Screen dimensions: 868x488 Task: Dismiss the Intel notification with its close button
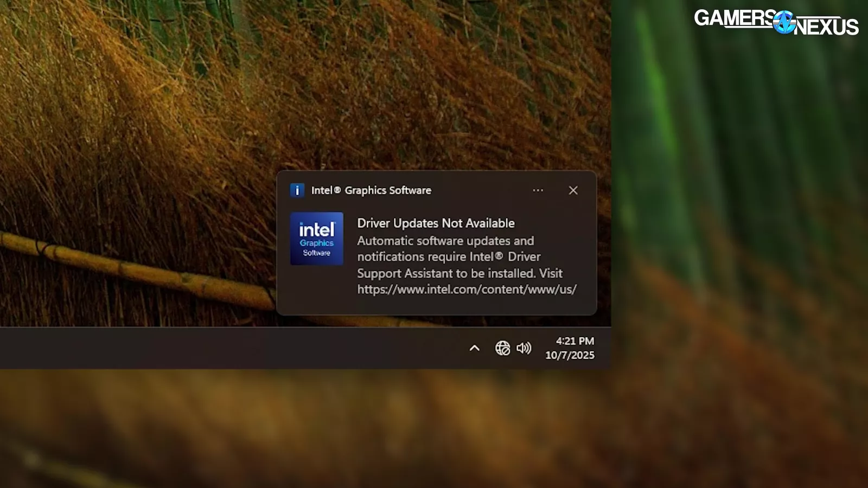573,190
